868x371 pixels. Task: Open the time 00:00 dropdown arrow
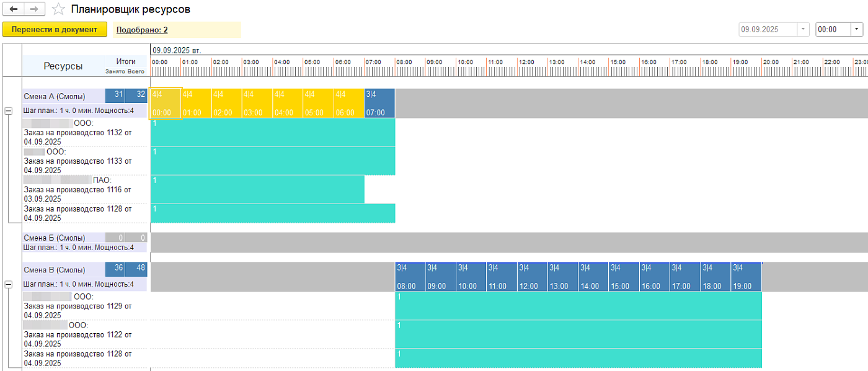[x=857, y=29]
